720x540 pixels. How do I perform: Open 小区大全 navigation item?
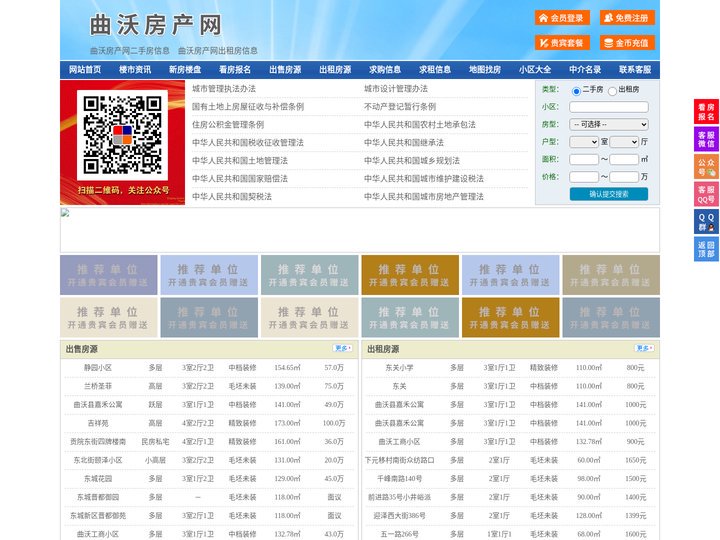(535, 70)
